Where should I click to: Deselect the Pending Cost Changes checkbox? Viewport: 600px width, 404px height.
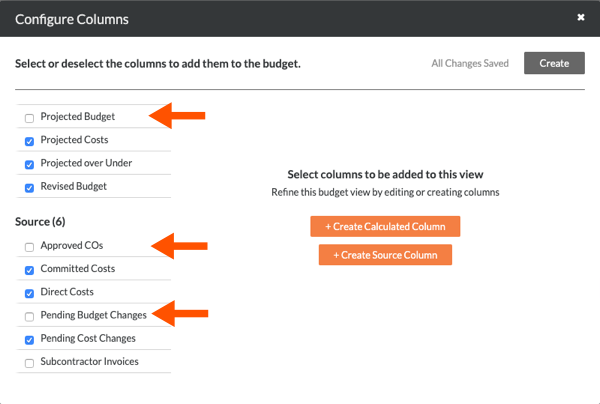point(29,339)
